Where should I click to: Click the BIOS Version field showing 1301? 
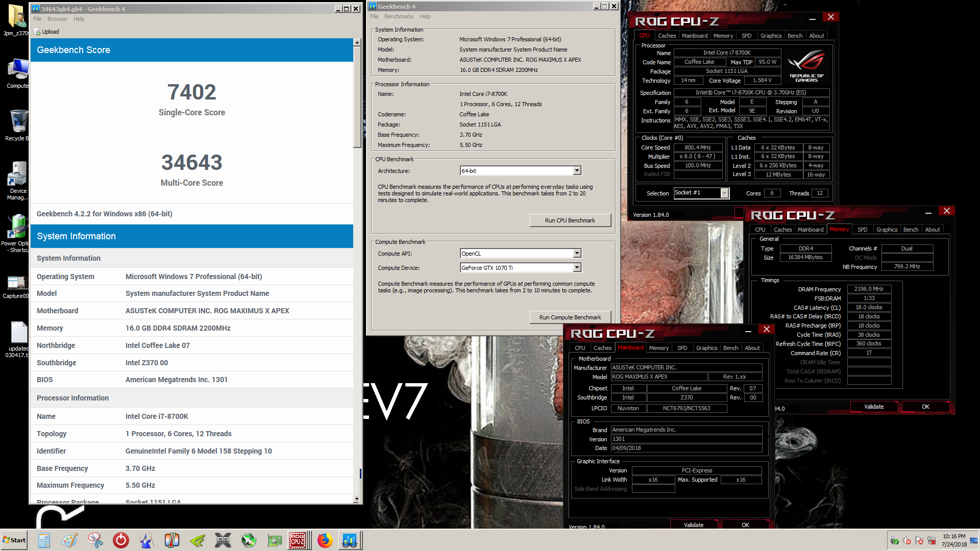(x=687, y=439)
